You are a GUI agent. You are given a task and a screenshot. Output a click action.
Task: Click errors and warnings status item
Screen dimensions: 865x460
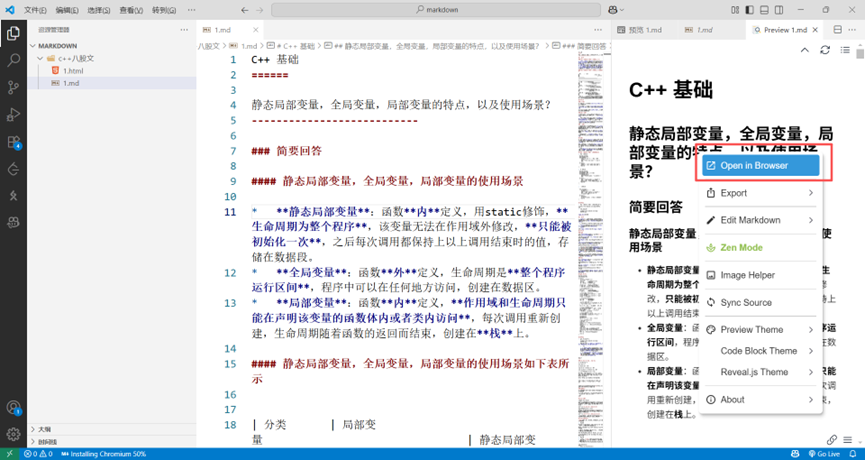(38, 454)
